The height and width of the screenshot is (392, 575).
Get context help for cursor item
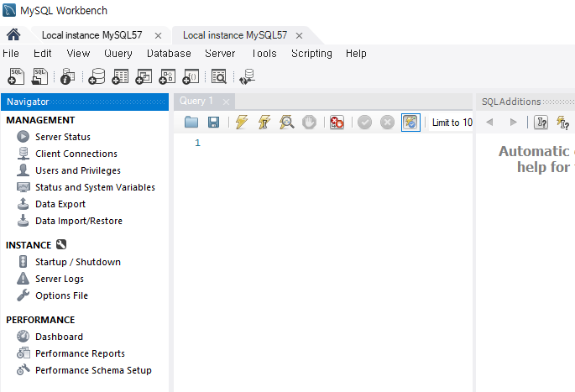click(x=541, y=122)
